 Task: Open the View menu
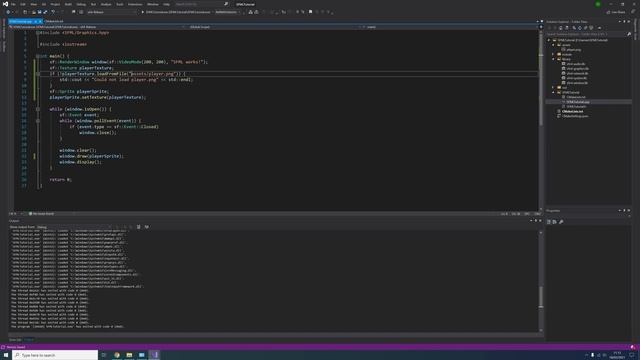pyautogui.click(x=33, y=4)
